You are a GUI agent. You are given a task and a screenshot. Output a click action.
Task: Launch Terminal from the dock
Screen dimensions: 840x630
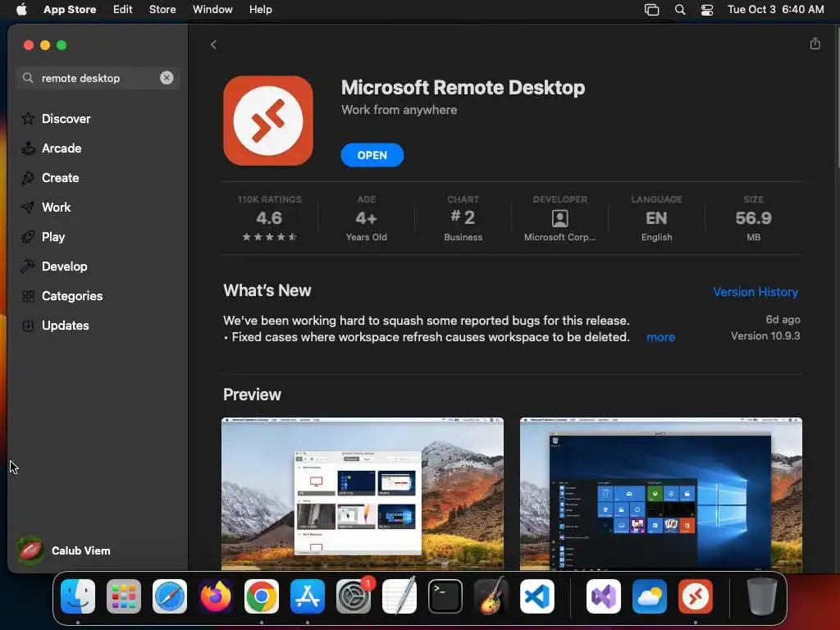click(445, 596)
